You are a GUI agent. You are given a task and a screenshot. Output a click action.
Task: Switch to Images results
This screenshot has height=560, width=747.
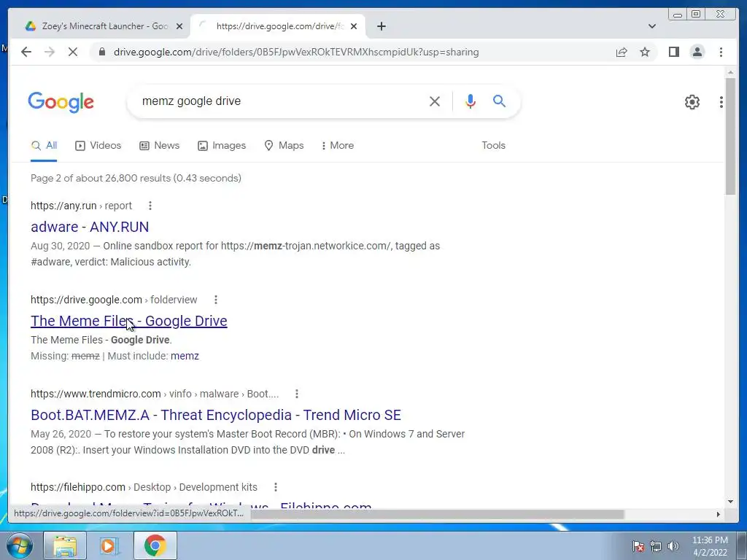click(222, 146)
